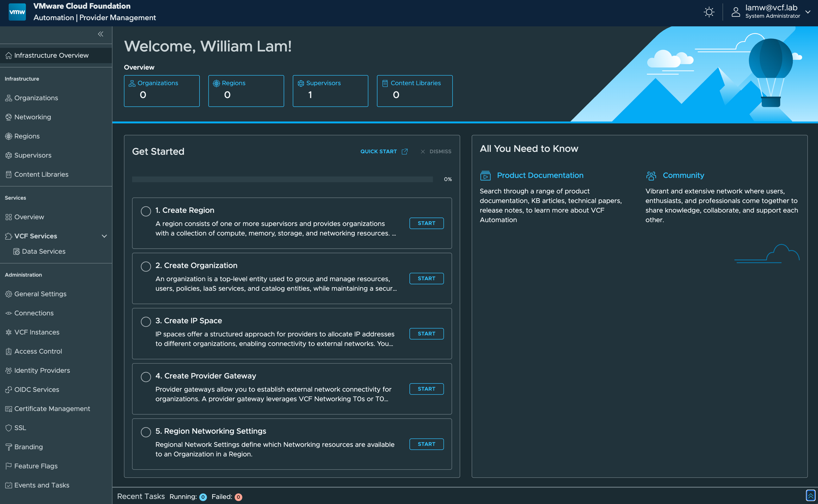The width and height of the screenshot is (818, 504).
Task: Collapse the VCF Services section
Action: [x=104, y=236]
